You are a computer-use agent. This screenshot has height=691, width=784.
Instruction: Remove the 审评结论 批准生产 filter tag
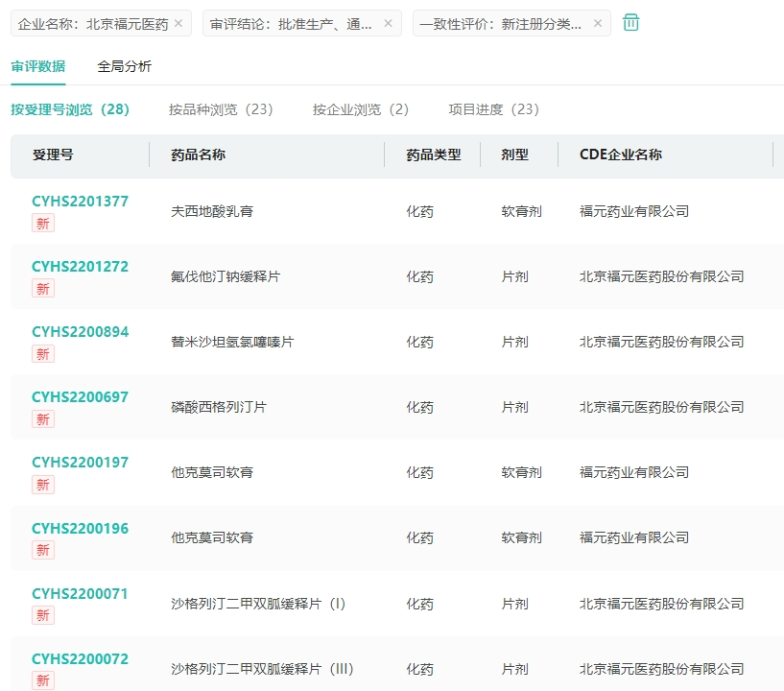[x=388, y=23]
